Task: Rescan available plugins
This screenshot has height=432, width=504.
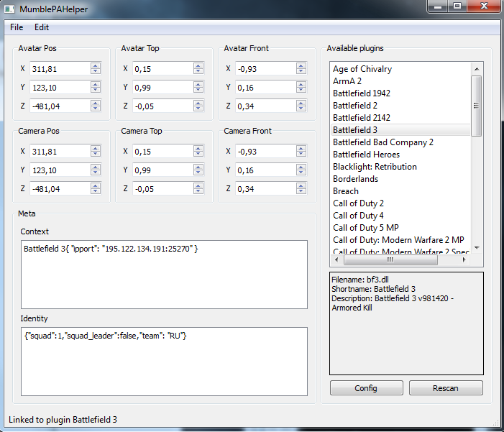Action: pos(446,388)
